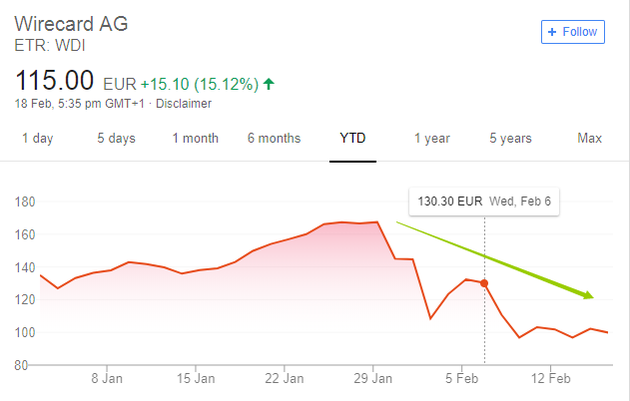Show the 6 months chart range
The width and height of the screenshot is (630, 401).
(x=274, y=138)
